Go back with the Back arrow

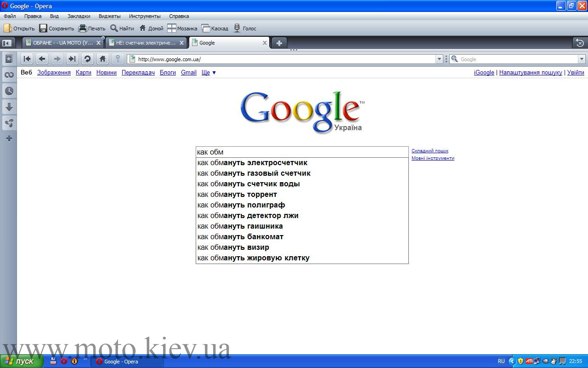[42, 59]
